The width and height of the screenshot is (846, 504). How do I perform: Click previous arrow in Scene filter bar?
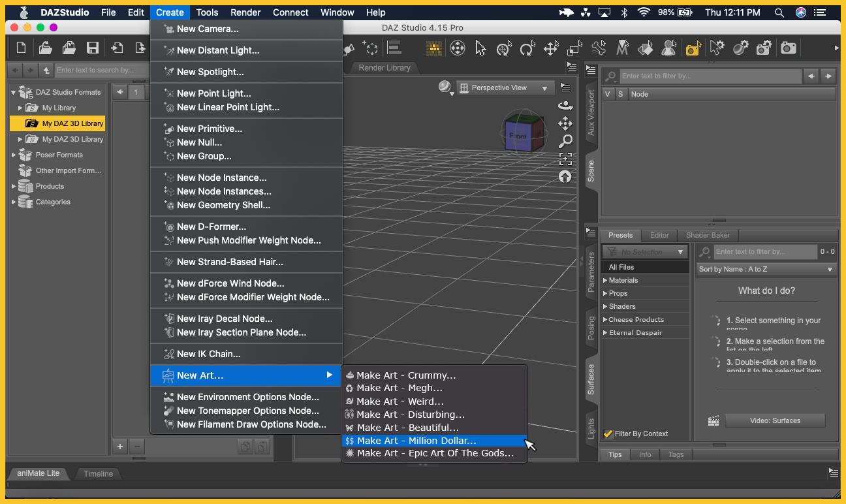coord(811,76)
